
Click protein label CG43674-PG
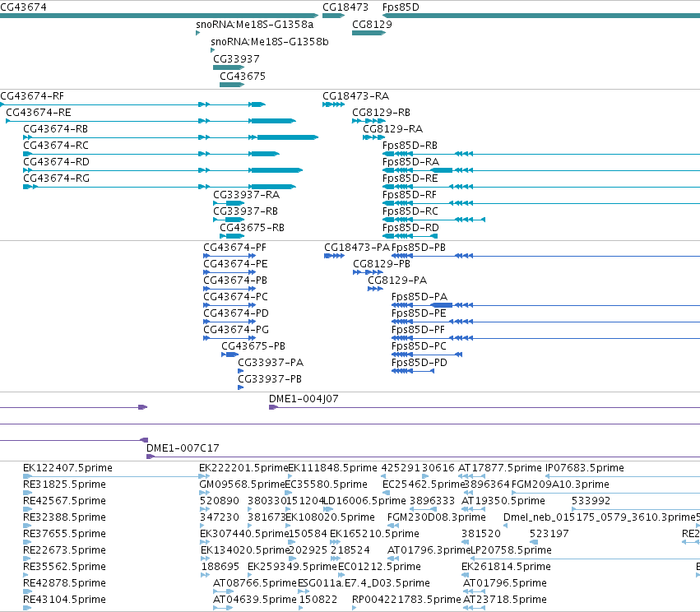point(236,330)
